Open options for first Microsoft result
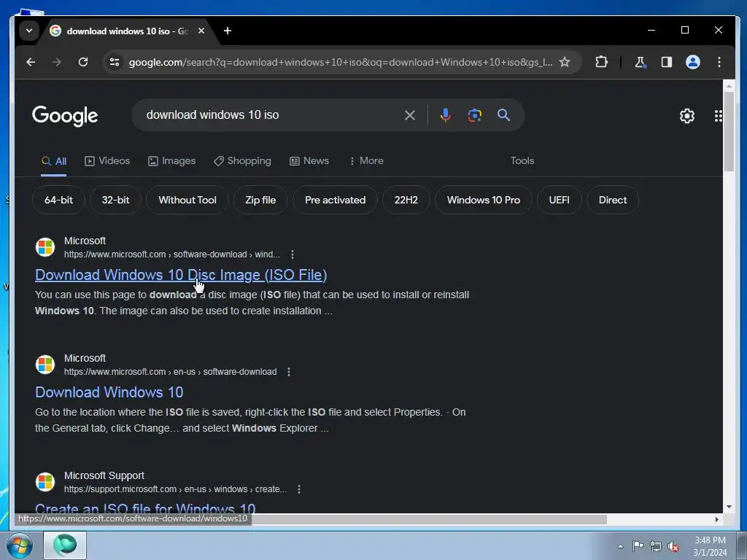 293,254
